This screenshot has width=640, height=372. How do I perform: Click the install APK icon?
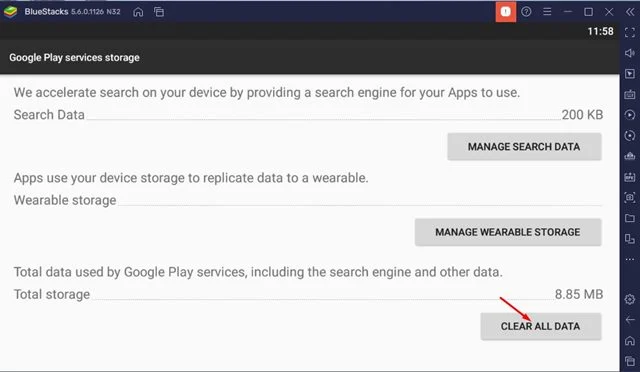click(x=630, y=177)
